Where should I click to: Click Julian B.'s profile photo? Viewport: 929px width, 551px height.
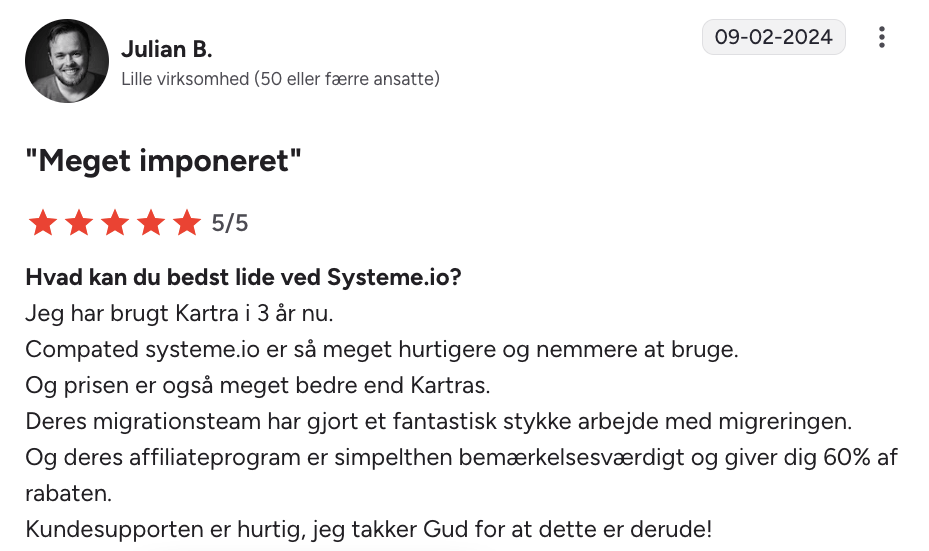[x=66, y=60]
